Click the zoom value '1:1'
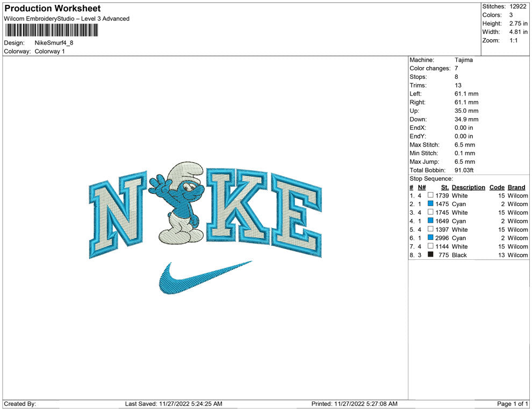 [513, 40]
